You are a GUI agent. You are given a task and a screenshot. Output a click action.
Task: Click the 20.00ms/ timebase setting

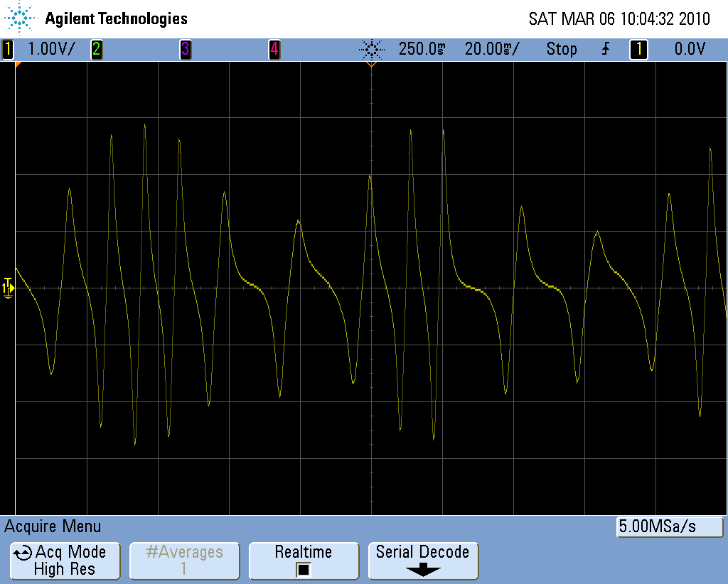pyautogui.click(x=491, y=49)
